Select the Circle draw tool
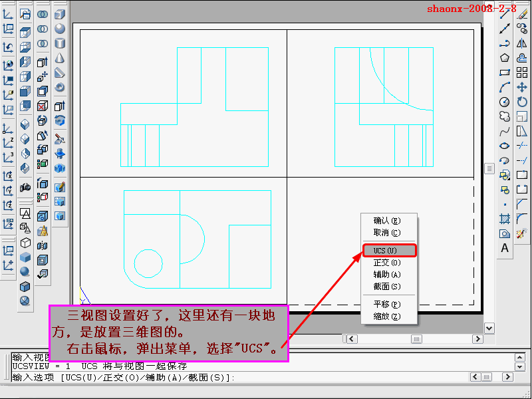This screenshot has width=532, height=399. (505, 102)
